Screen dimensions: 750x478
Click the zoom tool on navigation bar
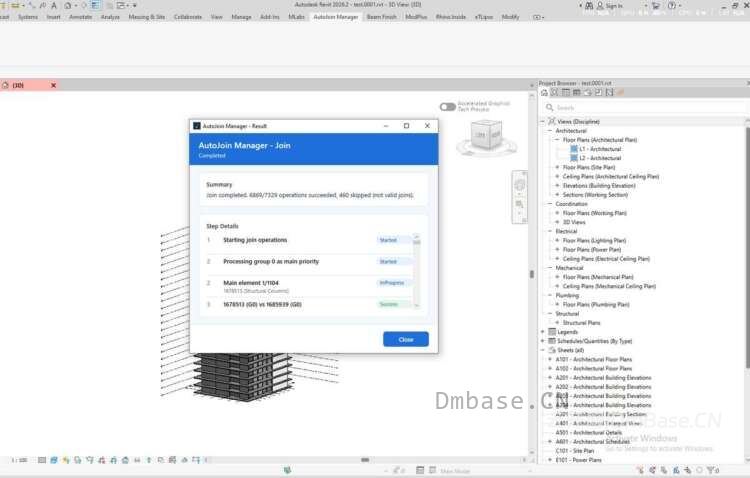519,205
